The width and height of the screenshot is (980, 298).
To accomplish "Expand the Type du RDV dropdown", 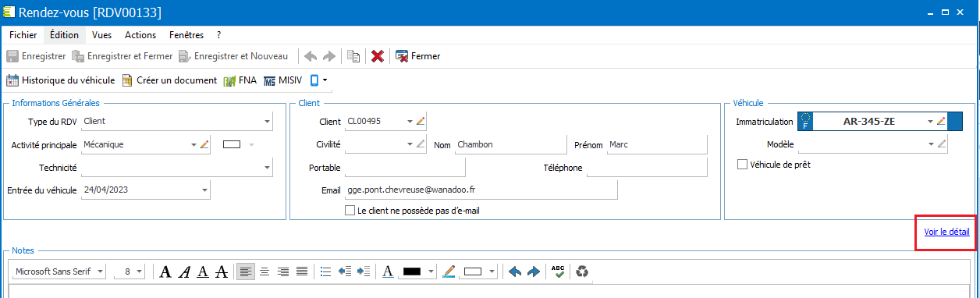I will click(267, 121).
